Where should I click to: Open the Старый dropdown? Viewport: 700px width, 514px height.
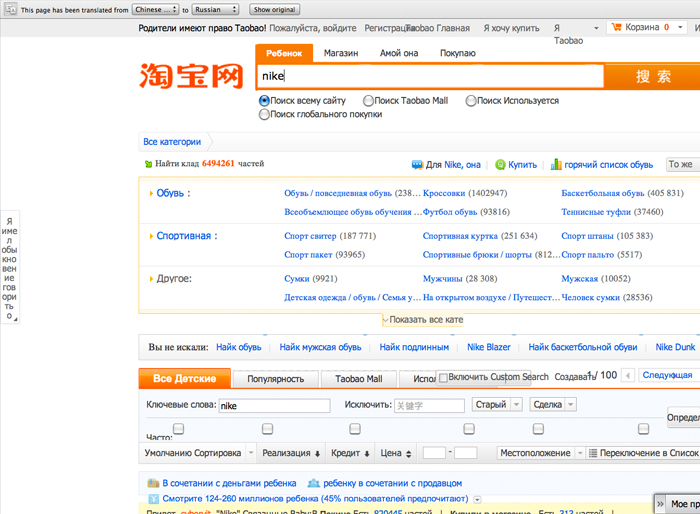coord(496,405)
